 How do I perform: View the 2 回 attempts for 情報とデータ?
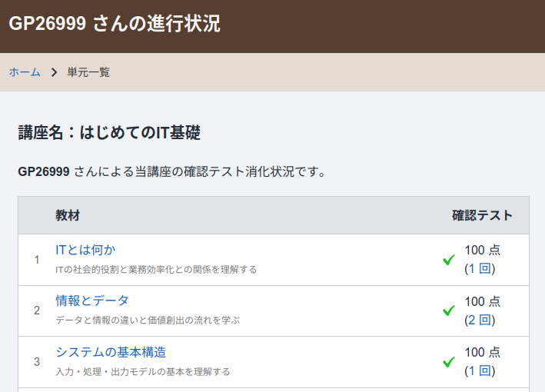[x=480, y=320]
